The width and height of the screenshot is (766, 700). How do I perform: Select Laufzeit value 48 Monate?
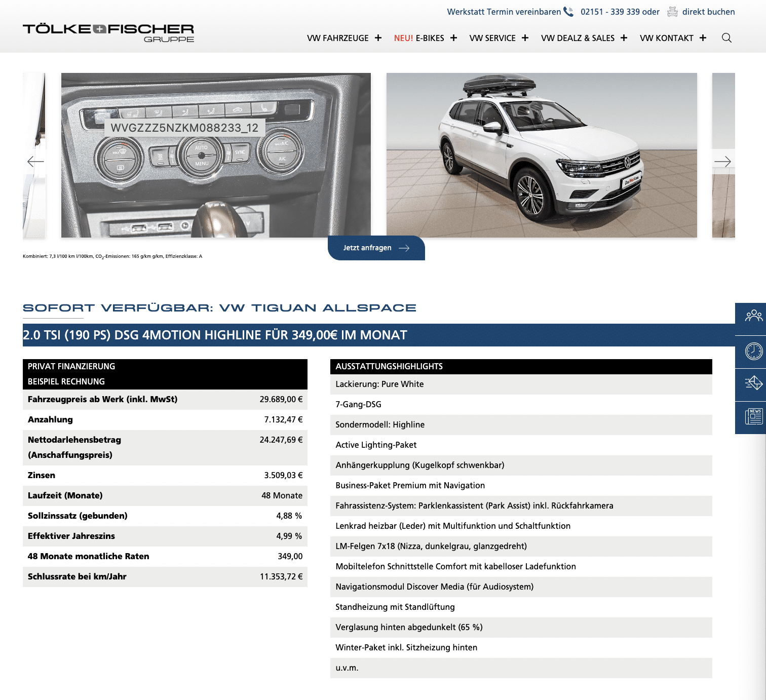pos(282,495)
